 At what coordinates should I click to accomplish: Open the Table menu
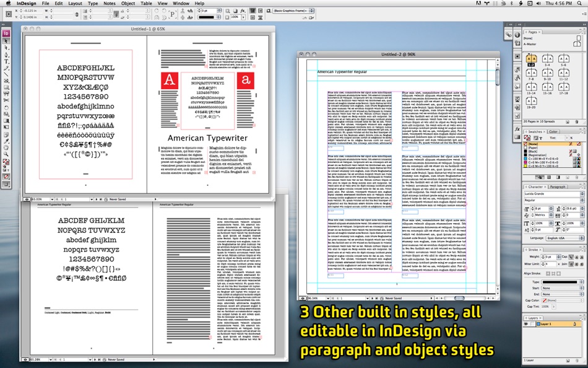pyautogui.click(x=146, y=3)
